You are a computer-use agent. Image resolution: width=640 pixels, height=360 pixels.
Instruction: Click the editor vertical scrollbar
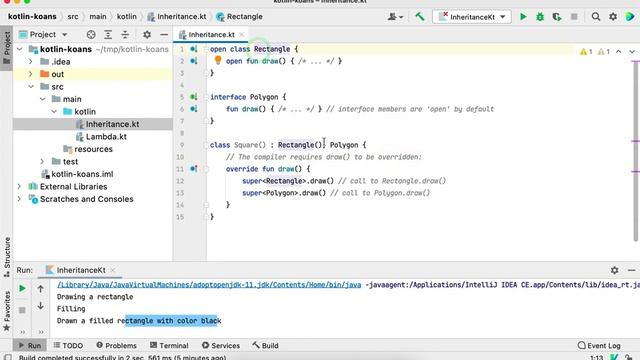point(636,151)
